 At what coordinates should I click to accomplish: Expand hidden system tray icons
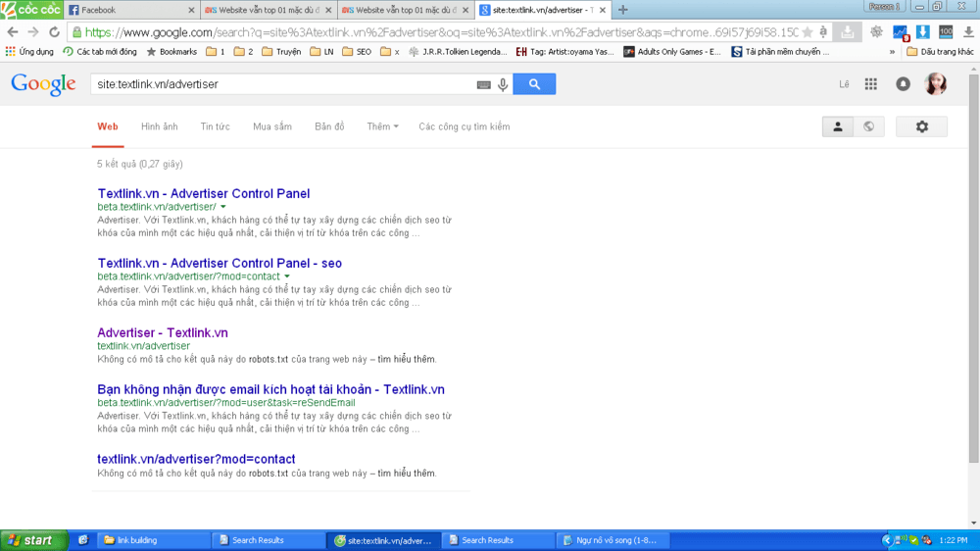886,540
